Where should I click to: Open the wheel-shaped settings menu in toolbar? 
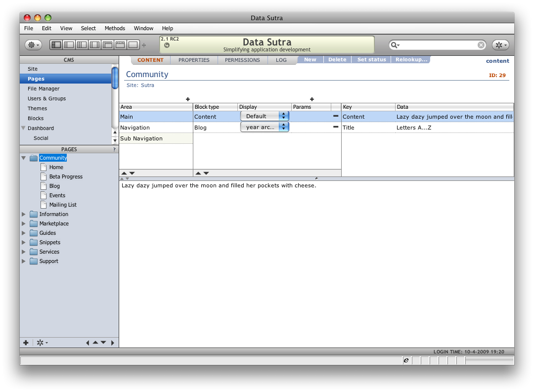pyautogui.click(x=34, y=45)
